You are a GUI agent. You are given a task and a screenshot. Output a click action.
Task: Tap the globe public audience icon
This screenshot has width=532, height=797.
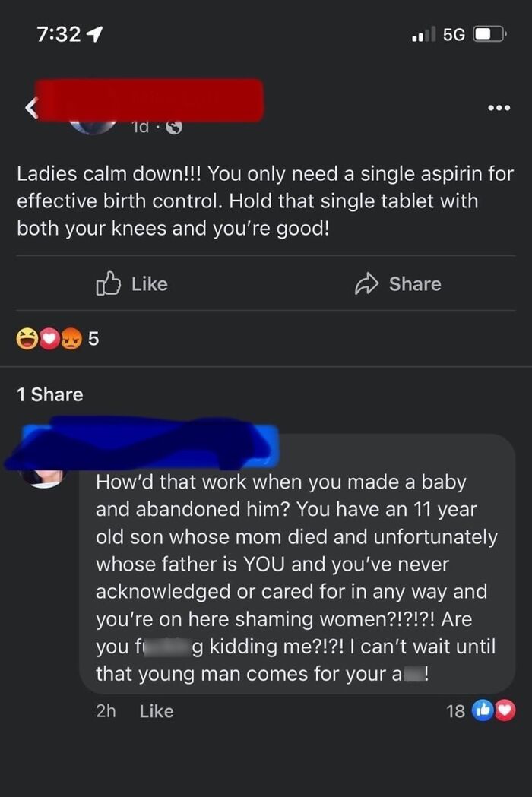click(x=174, y=128)
